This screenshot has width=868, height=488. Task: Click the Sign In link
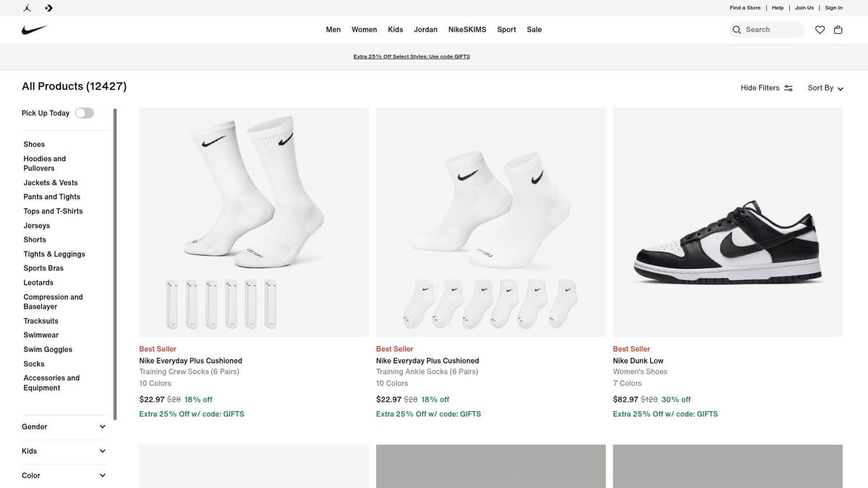[x=833, y=7]
